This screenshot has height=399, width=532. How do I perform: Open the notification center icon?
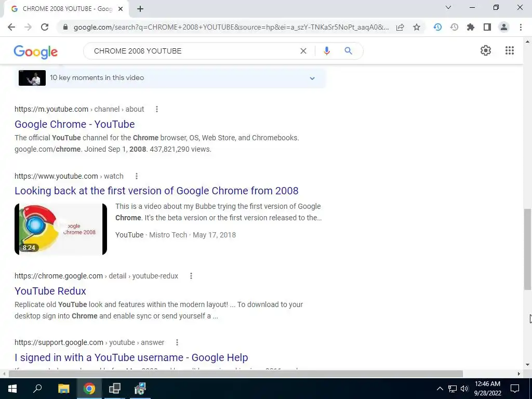[x=515, y=389]
